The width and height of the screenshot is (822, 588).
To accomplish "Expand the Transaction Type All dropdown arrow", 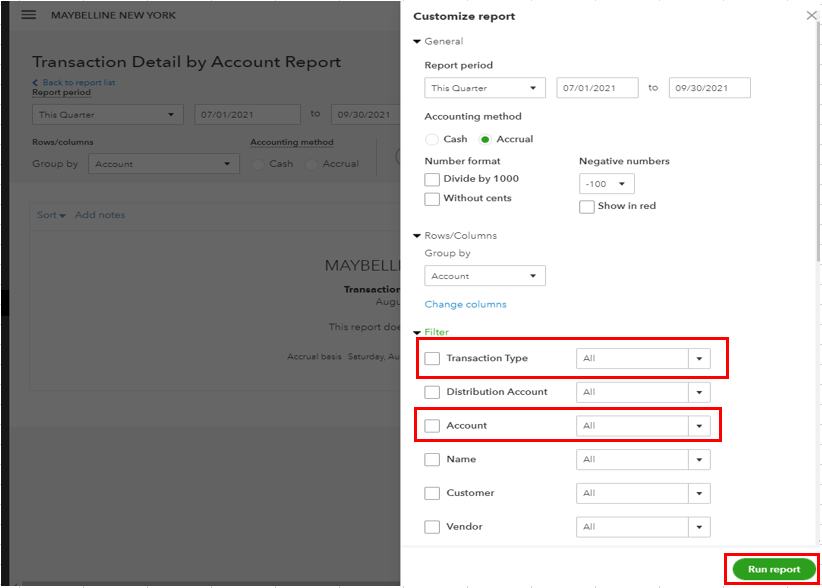I will pyautogui.click(x=699, y=358).
